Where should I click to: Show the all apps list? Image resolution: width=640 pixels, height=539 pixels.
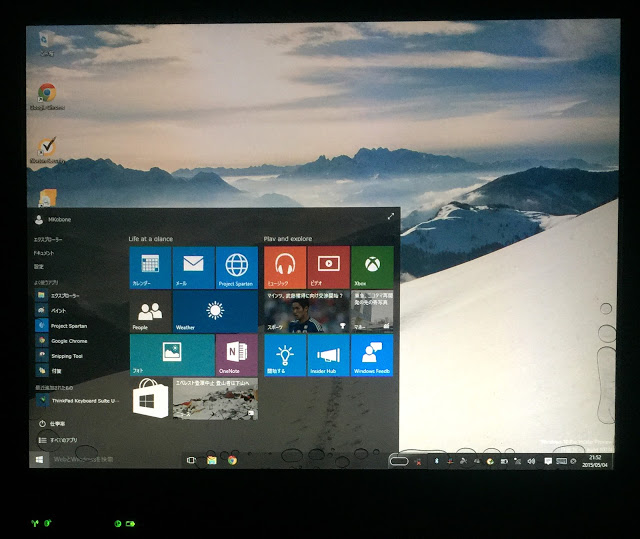pos(58,440)
